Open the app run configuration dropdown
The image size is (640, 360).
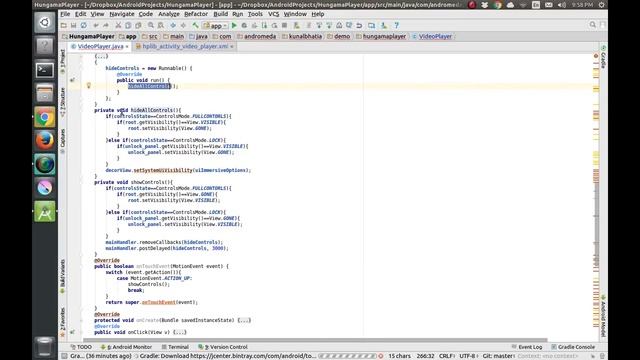tap(216, 25)
